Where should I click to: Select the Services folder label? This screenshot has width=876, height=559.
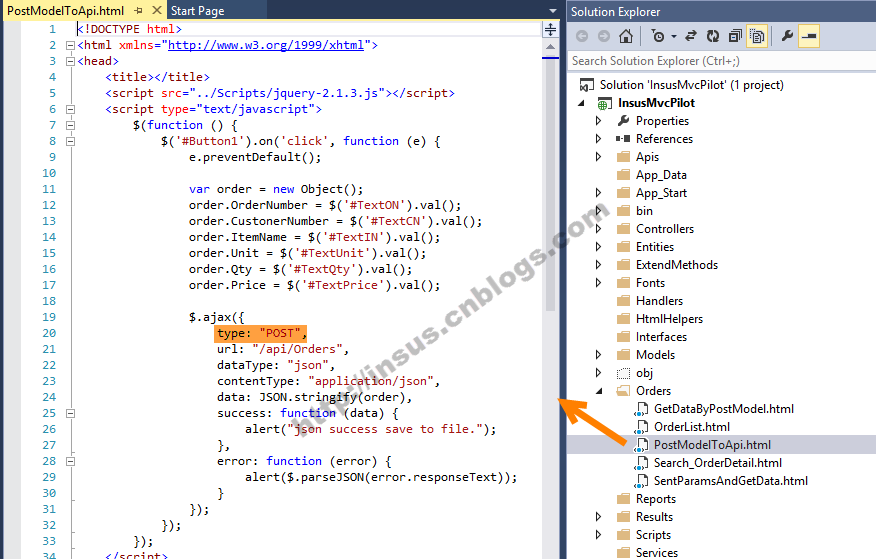657,552
